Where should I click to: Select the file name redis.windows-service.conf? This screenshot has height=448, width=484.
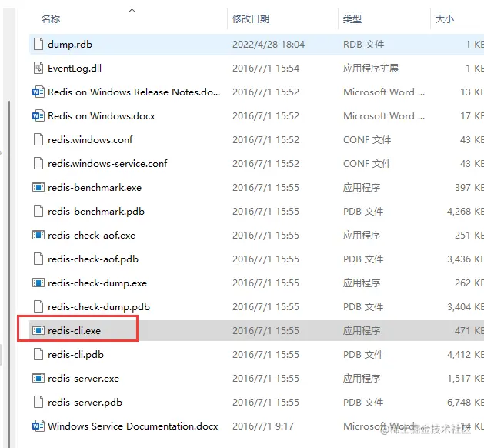(x=108, y=164)
